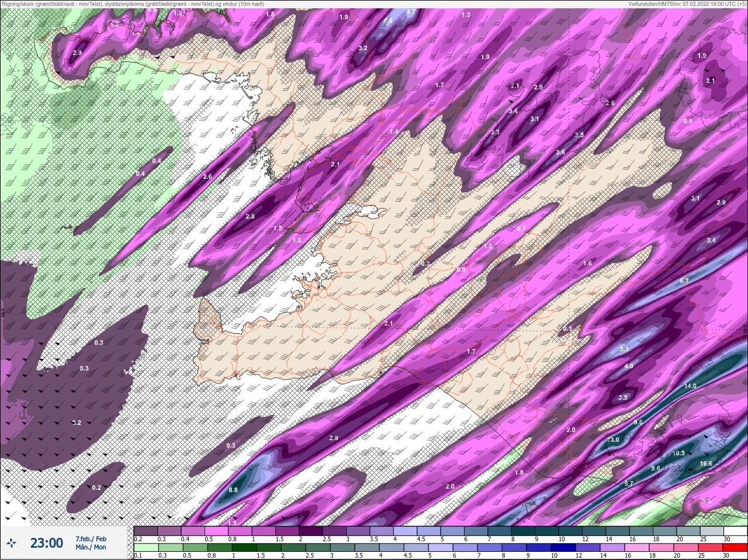Click the 13.0 precipitation value on map
Screen dimensions: 748x560
[x=612, y=440]
